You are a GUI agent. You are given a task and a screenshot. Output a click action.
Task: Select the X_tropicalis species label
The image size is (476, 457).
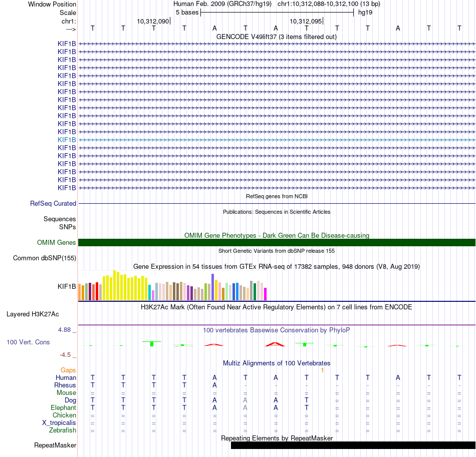point(59,423)
